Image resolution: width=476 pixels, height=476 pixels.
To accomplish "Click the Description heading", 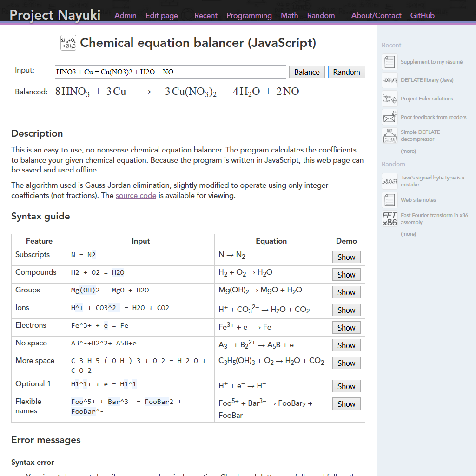I will click(x=37, y=133).
